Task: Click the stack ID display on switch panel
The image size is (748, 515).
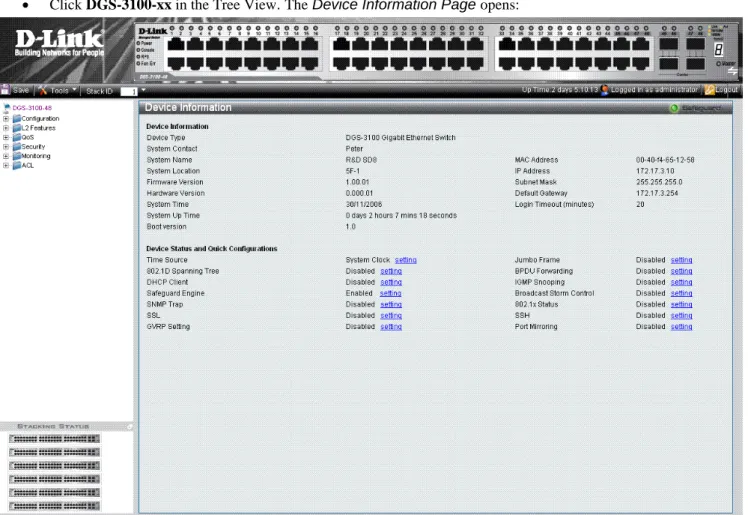Action: [x=719, y=49]
